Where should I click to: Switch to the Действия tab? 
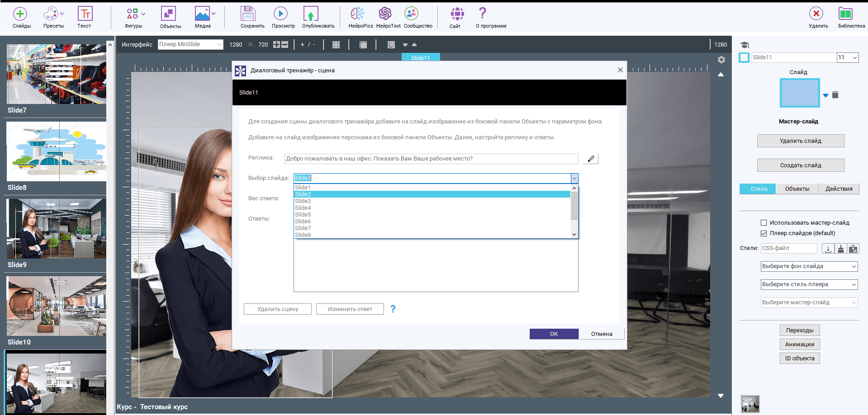[x=839, y=189]
